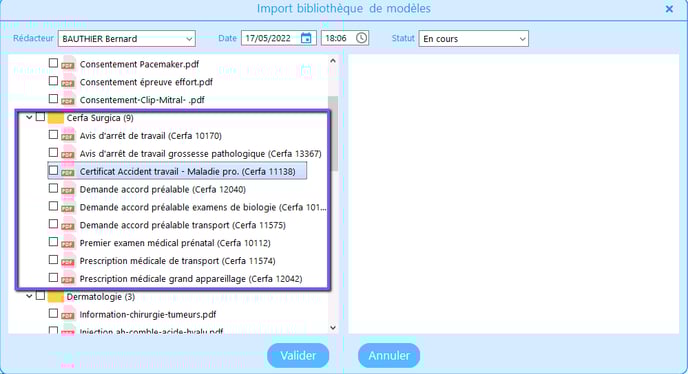Click PDF icon of Certificat Accident travail row
The width and height of the screenshot is (688, 374).
pos(68,172)
